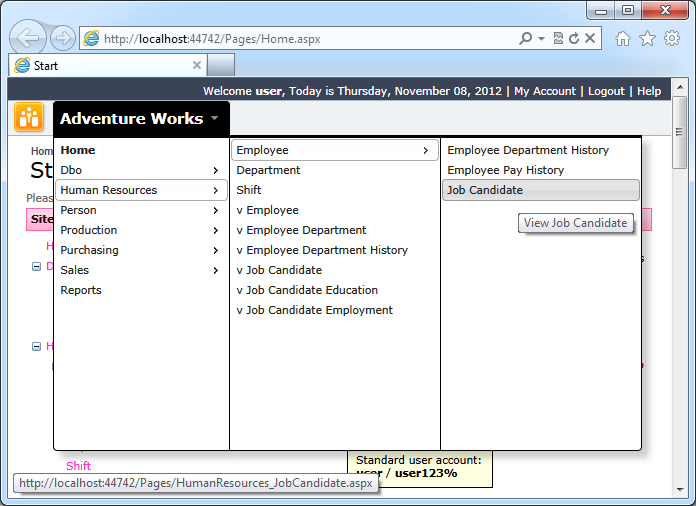Click the vertical scrollbar thumb
The image size is (696, 506).
(680, 132)
